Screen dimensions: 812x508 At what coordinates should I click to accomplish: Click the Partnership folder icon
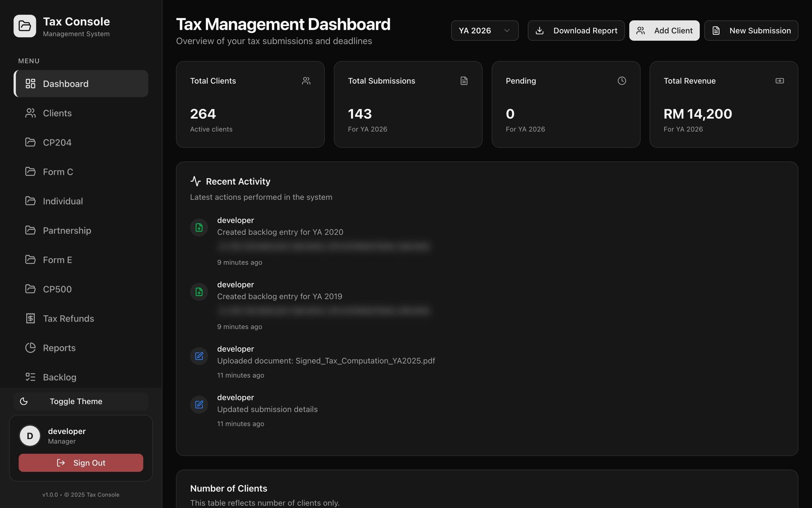tap(31, 230)
